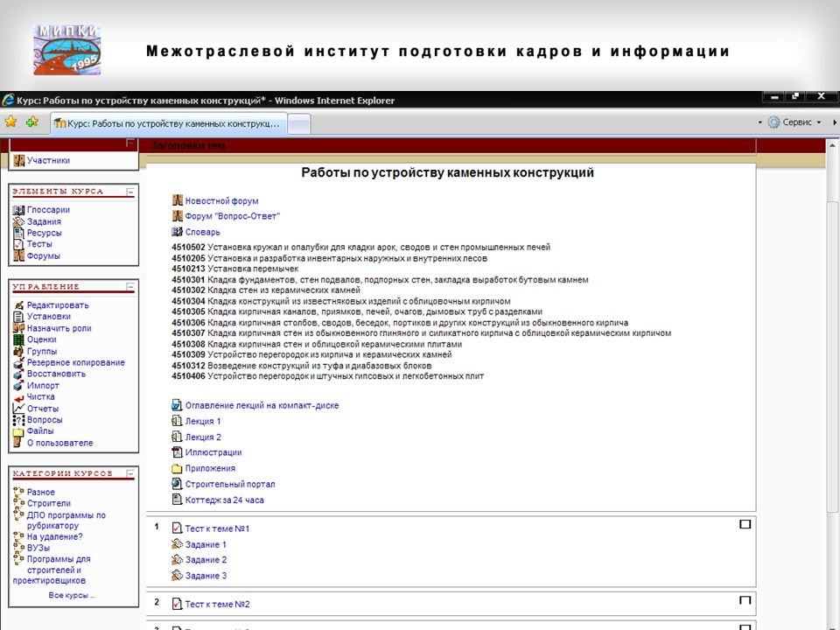Toggle the square for topic 1

(745, 524)
